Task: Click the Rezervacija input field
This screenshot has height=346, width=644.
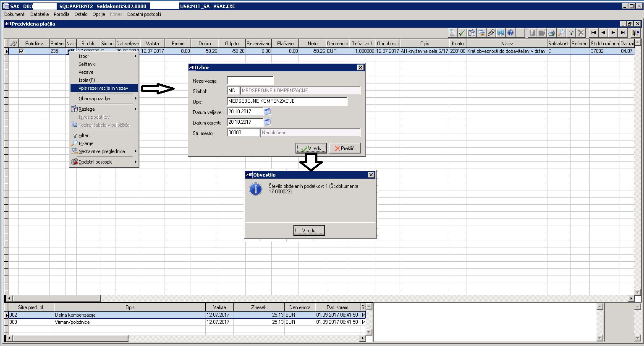Action: [250, 81]
